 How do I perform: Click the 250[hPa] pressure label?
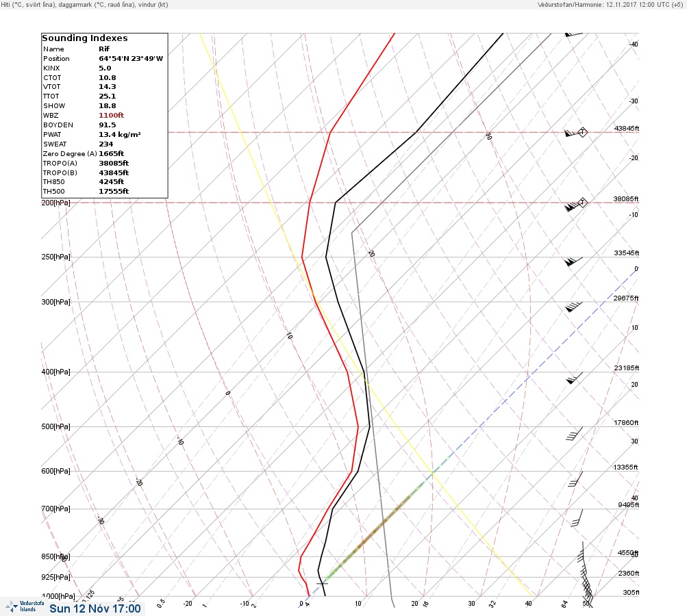pos(55,257)
